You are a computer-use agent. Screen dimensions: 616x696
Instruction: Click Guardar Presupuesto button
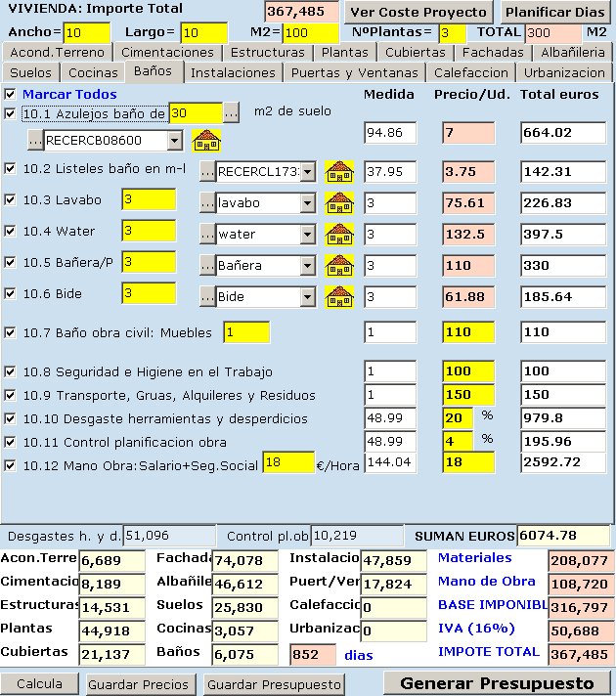pos(274,684)
